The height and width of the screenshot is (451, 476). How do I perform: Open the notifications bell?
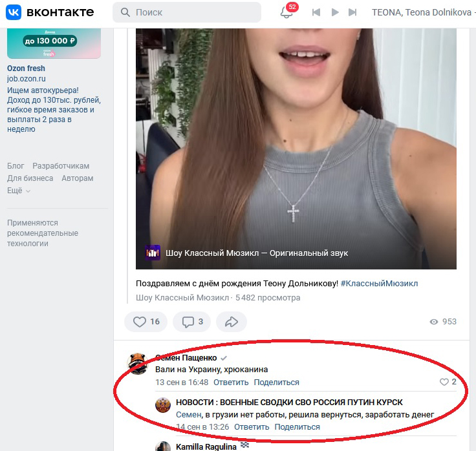click(287, 12)
